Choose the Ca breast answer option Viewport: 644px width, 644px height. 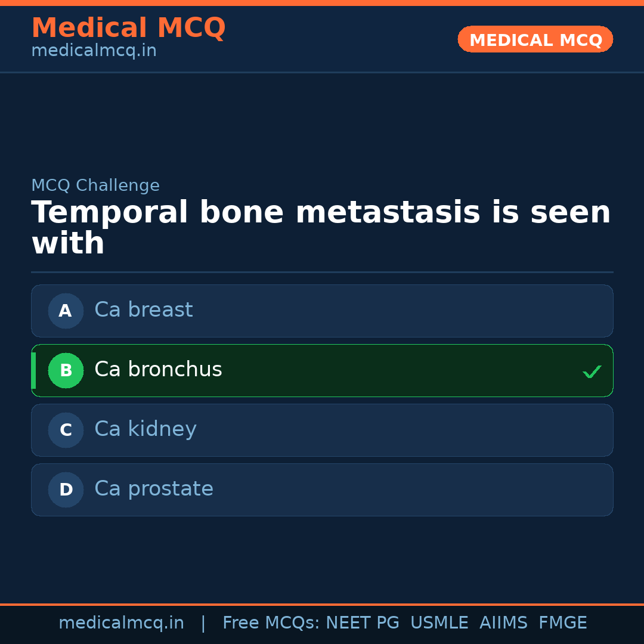[x=322, y=311]
